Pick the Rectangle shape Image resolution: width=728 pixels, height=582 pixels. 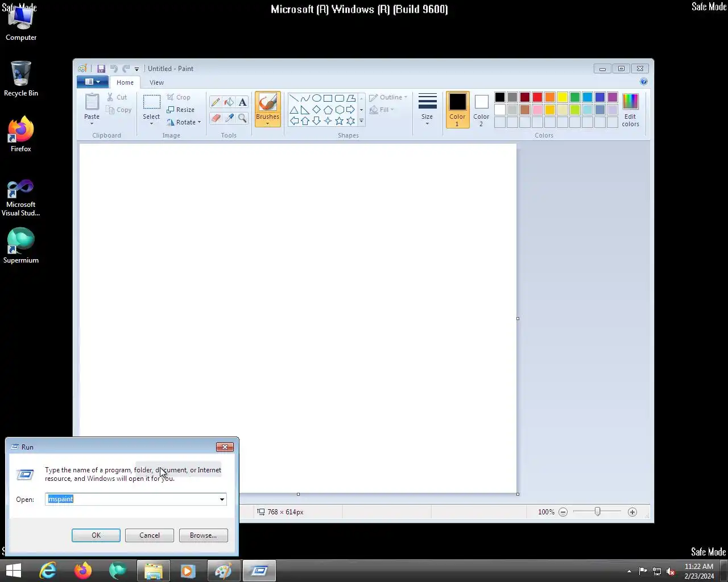point(328,98)
